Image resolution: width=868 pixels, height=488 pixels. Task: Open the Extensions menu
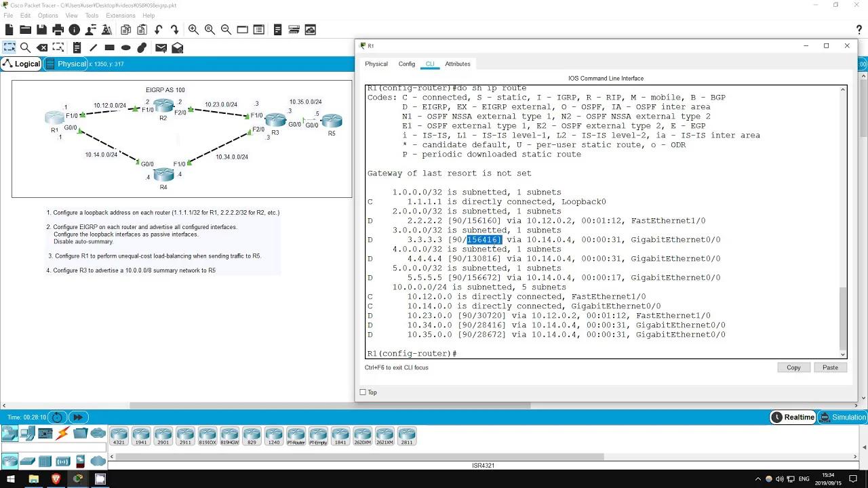pos(120,15)
